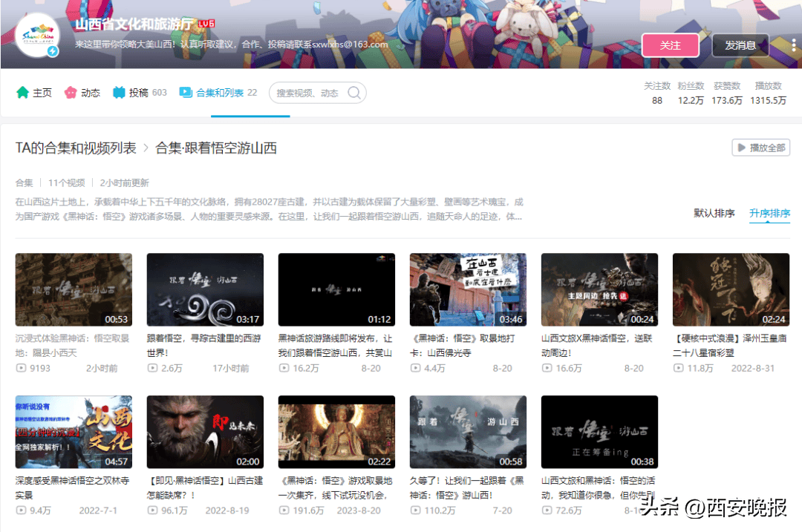Open the 02:00 即见未来 video thumbnail
Screen dimensions: 802x532
pyautogui.click(x=205, y=432)
